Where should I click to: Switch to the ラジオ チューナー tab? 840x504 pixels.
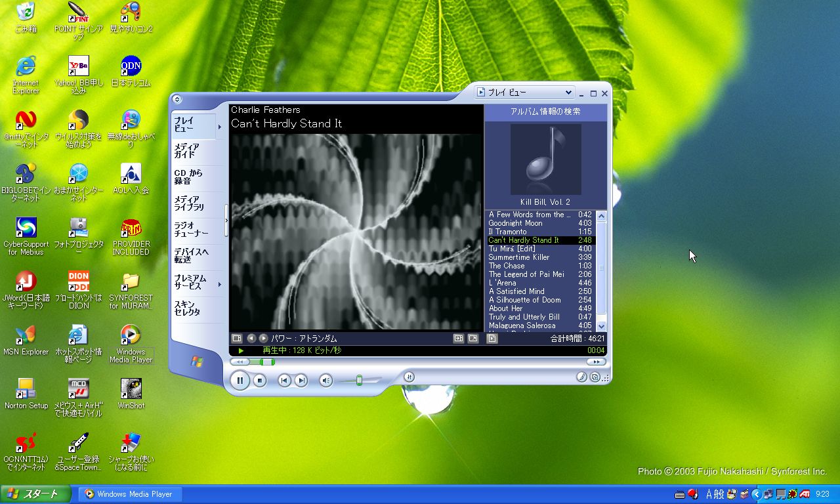click(191, 230)
